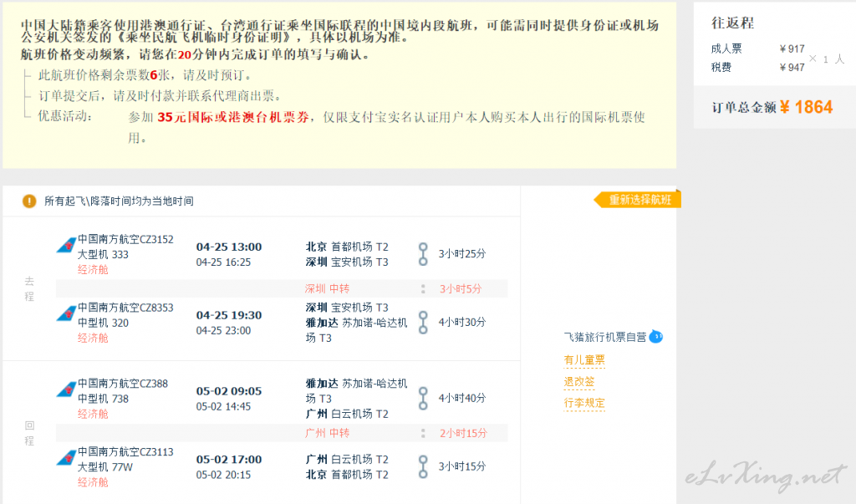Select the flight name 中国南方航空CZ388
The height and width of the screenshot is (504, 856).
click(123, 384)
